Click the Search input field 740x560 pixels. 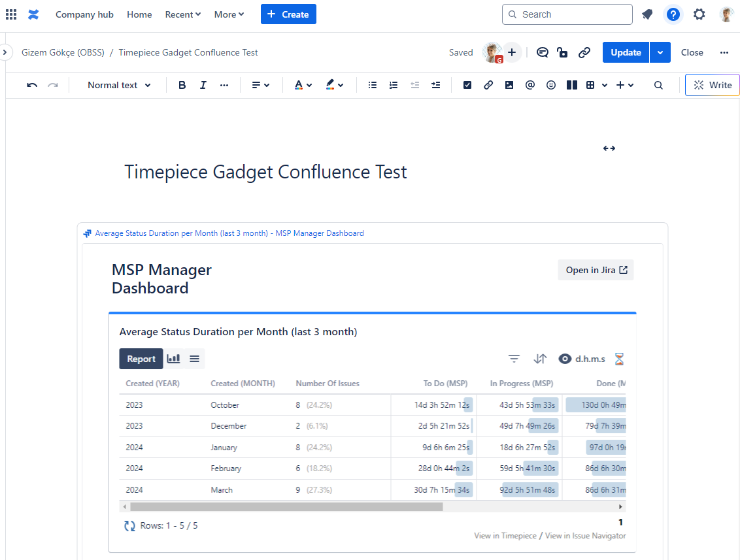pyautogui.click(x=567, y=14)
